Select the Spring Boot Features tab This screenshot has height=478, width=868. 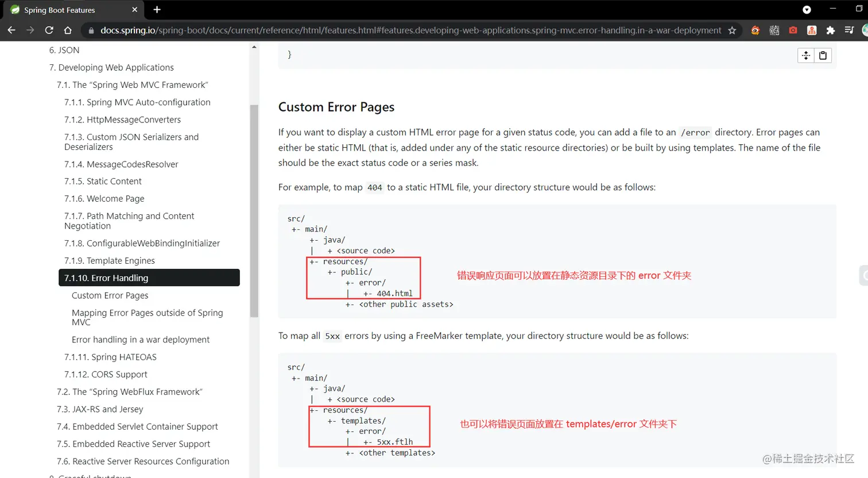[x=73, y=10]
